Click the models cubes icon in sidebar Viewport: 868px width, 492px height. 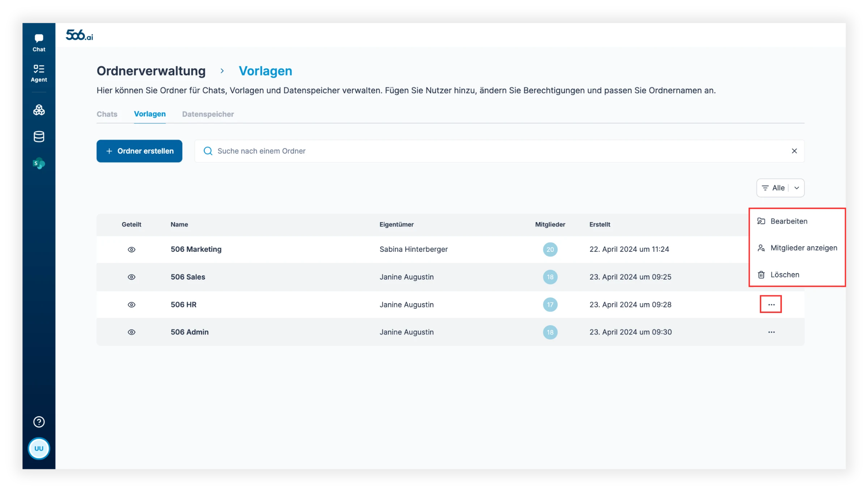pyautogui.click(x=39, y=110)
